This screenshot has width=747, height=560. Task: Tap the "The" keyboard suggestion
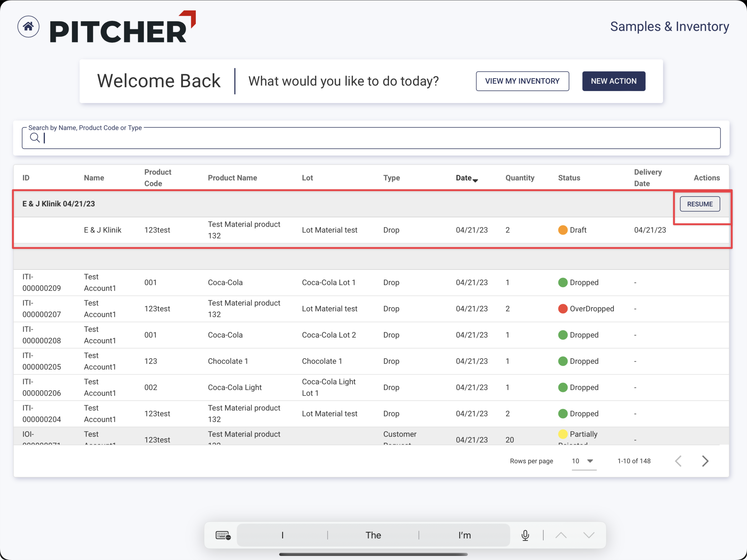[373, 535]
